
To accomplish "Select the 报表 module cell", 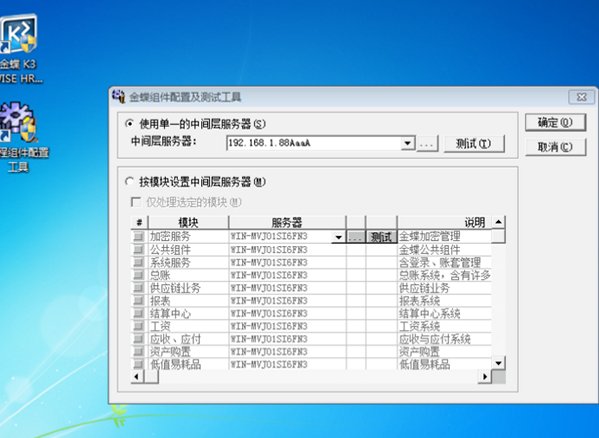I will (188, 301).
